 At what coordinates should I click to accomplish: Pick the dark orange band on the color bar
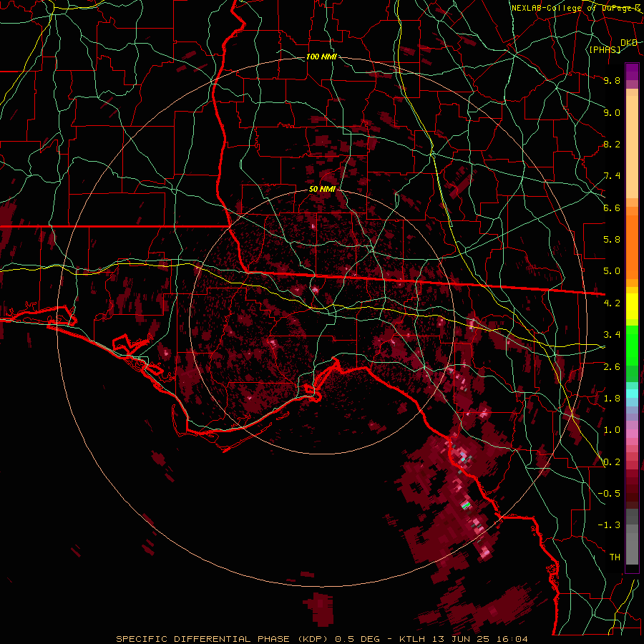[x=632, y=246]
